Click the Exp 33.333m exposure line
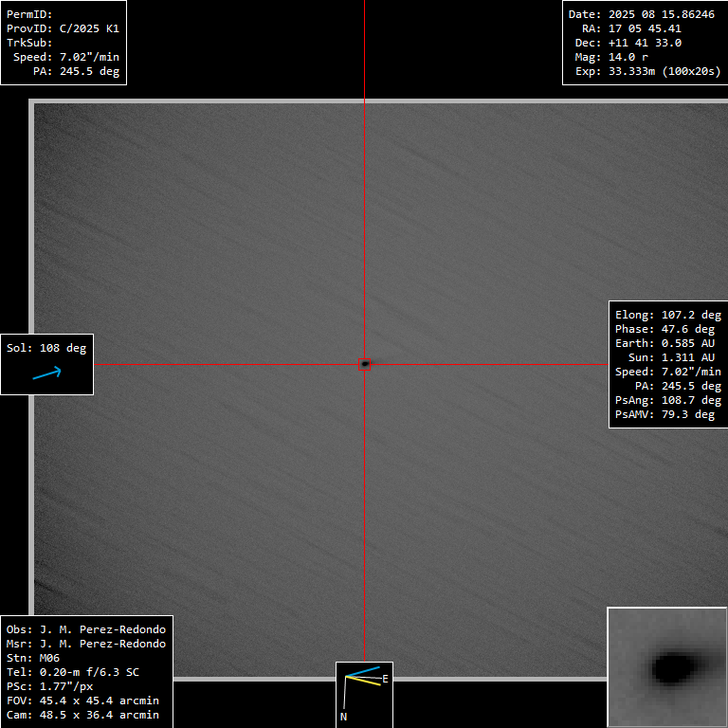The height and width of the screenshot is (728, 728). (642, 71)
